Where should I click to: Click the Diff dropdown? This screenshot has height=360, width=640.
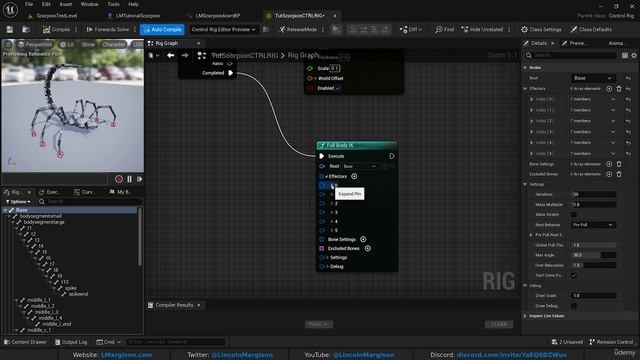[411, 29]
